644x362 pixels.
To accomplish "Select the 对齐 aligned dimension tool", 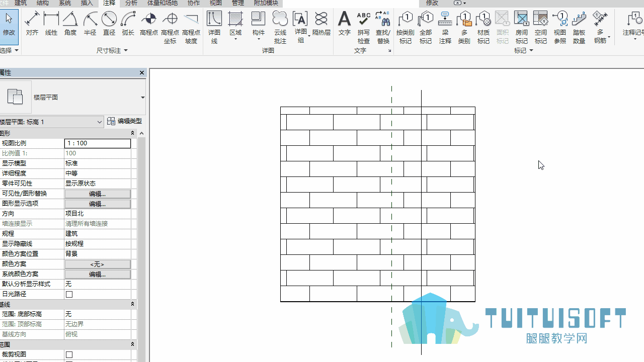I will [32, 24].
